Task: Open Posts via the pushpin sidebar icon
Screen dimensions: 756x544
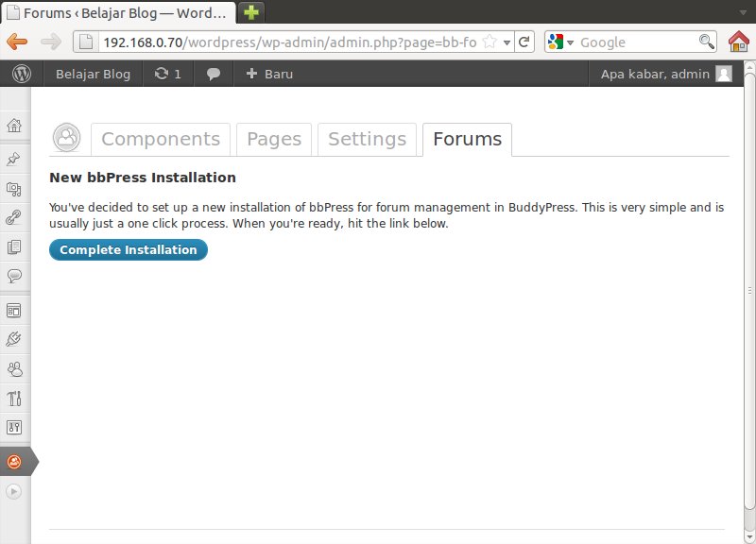Action: point(14,159)
